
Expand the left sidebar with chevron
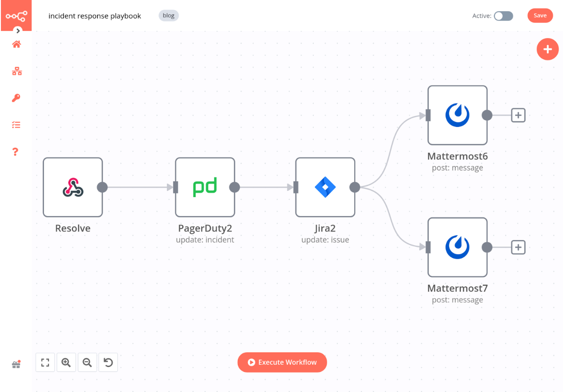click(x=18, y=30)
